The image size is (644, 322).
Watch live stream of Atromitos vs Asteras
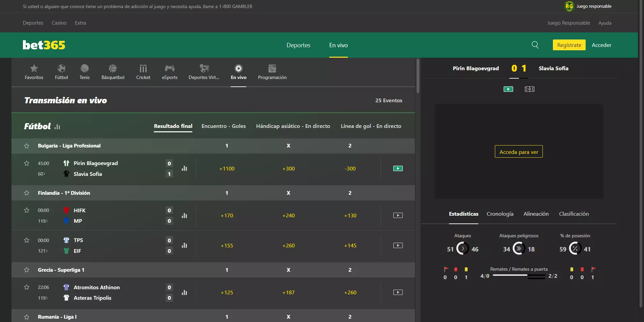(x=398, y=292)
